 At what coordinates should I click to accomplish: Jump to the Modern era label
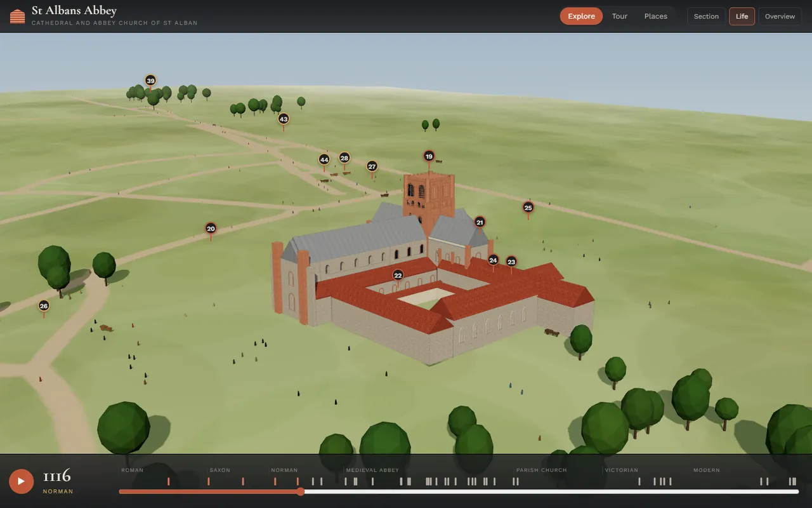(x=707, y=470)
